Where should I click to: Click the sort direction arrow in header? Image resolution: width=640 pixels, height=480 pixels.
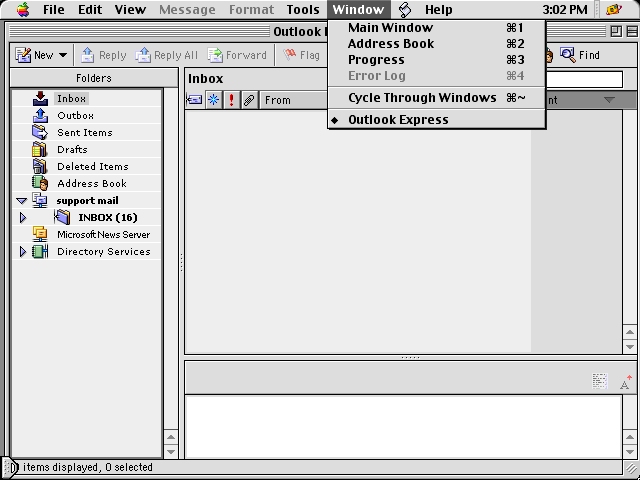609,100
